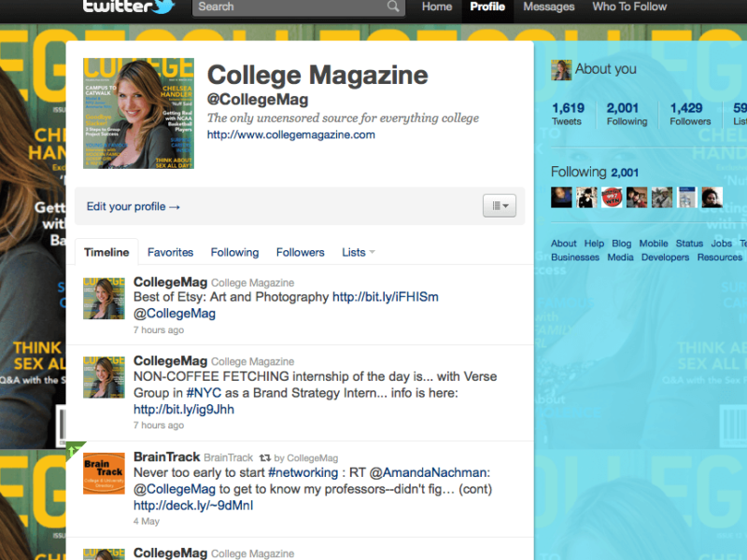Viewport: 747px width, 560px height.
Task: Go to Home in top navigation
Action: click(437, 7)
